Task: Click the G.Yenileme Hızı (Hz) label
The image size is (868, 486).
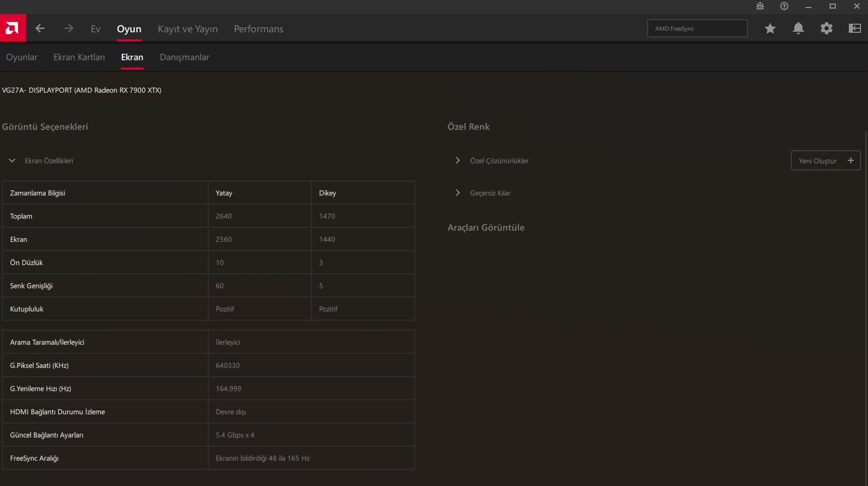Action: point(40,389)
